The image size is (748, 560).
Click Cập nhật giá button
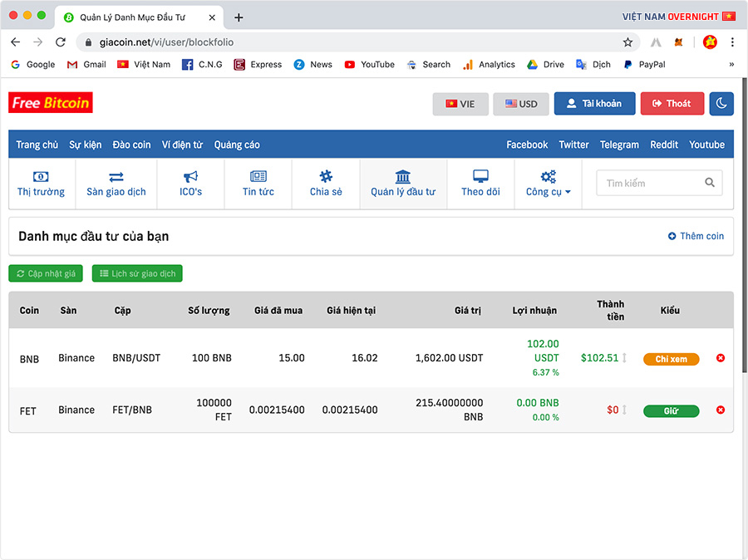click(46, 273)
